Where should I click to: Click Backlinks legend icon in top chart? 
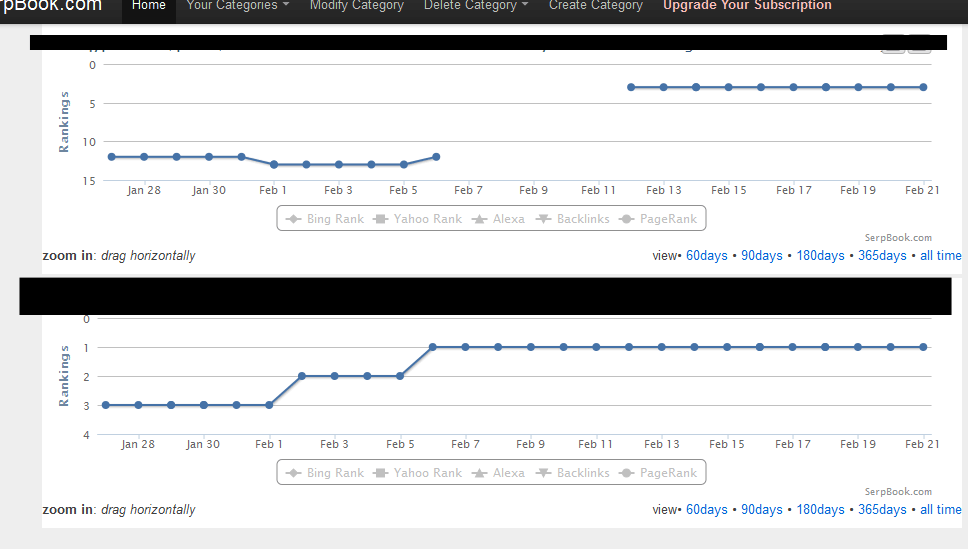click(543, 219)
